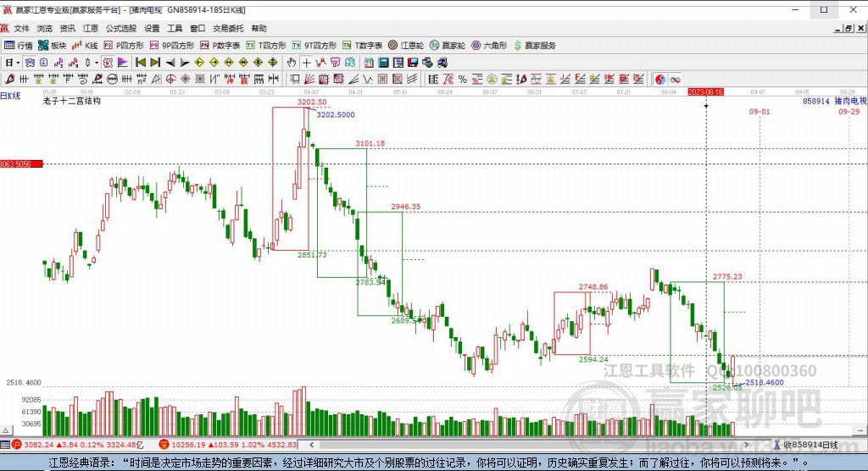This screenshot has height=471, width=868.
Task: Click the 2775.23 red level label
Action: 727,276
